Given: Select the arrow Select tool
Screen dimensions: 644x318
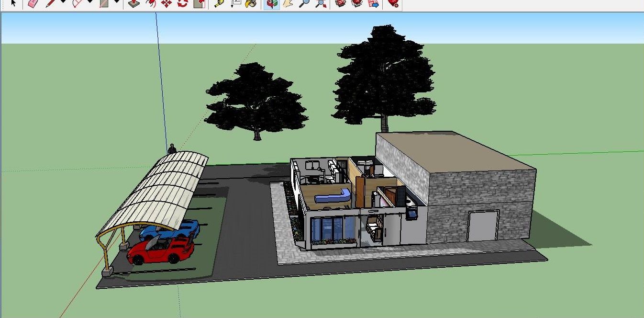Looking at the screenshot, I should point(13,3).
